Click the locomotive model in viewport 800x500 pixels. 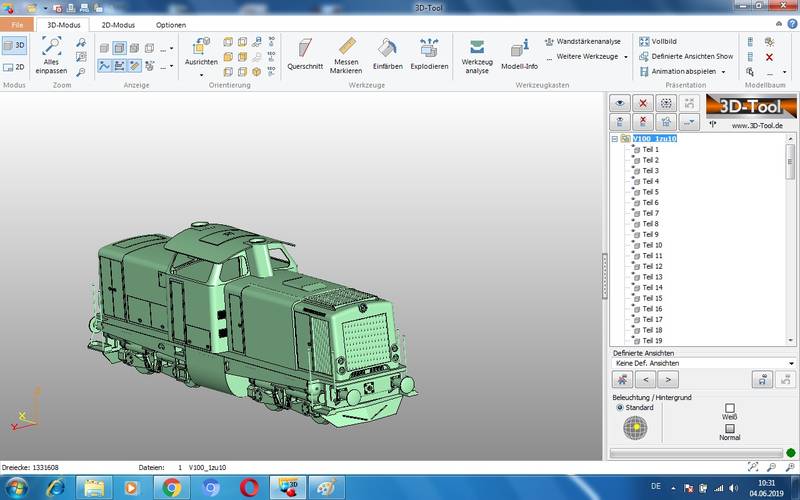pos(253,323)
